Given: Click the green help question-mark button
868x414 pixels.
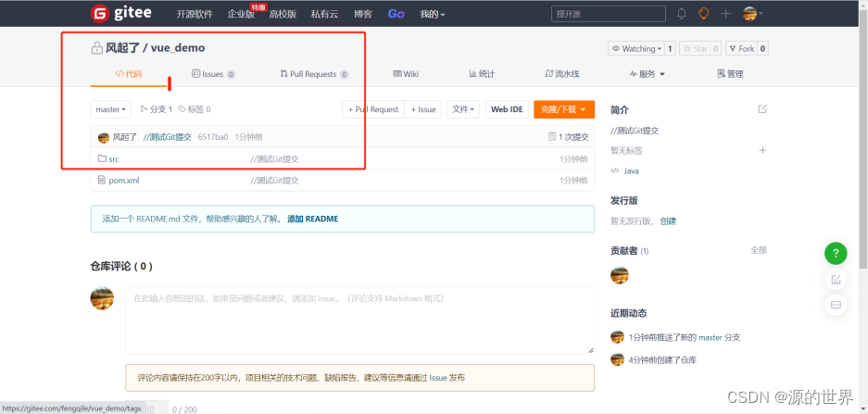Looking at the screenshot, I should [x=836, y=254].
